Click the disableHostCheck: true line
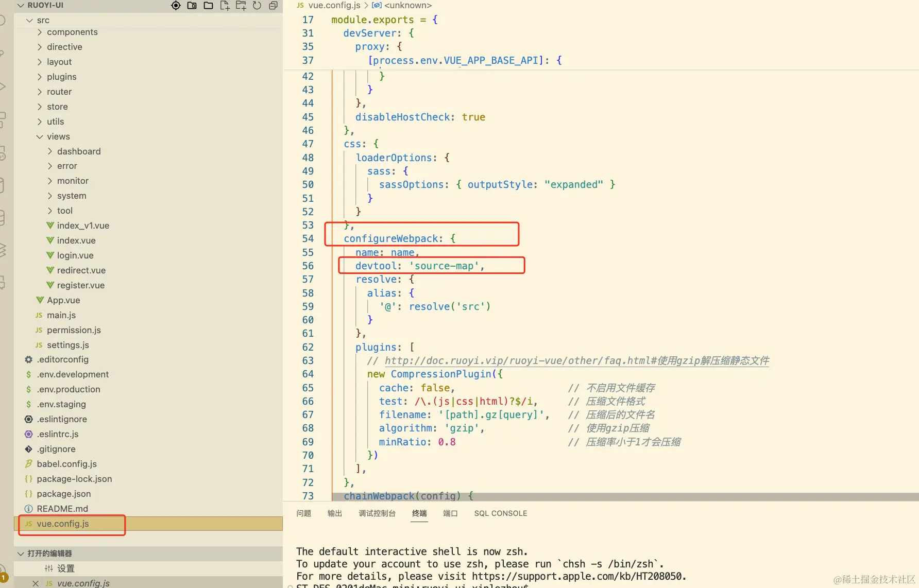The image size is (919, 588). point(420,117)
